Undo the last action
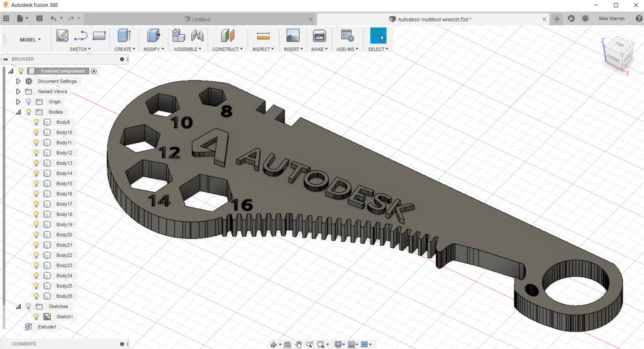This screenshot has width=644, height=349. pos(53,18)
